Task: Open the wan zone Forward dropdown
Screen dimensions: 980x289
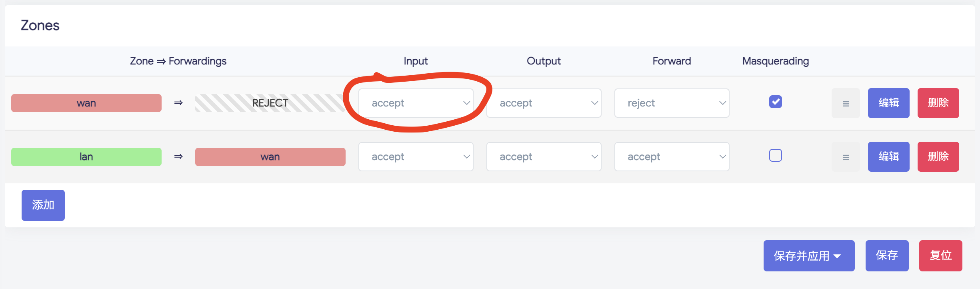Action: coord(672,103)
